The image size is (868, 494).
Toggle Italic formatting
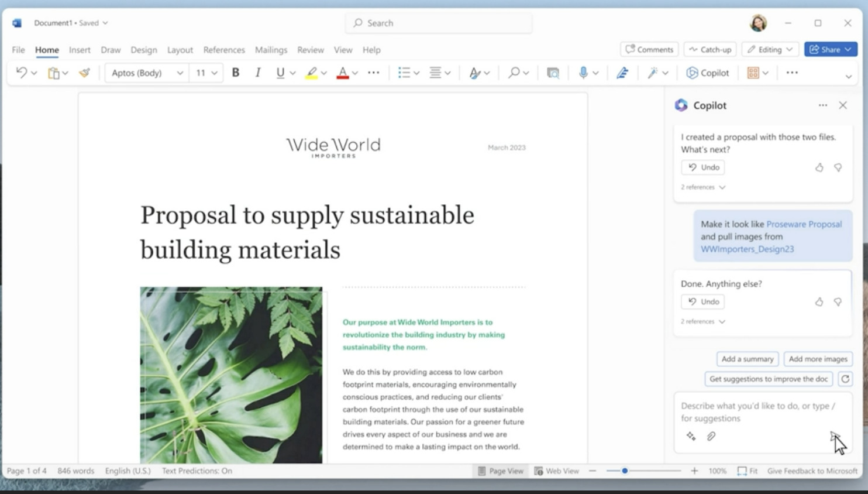point(257,73)
